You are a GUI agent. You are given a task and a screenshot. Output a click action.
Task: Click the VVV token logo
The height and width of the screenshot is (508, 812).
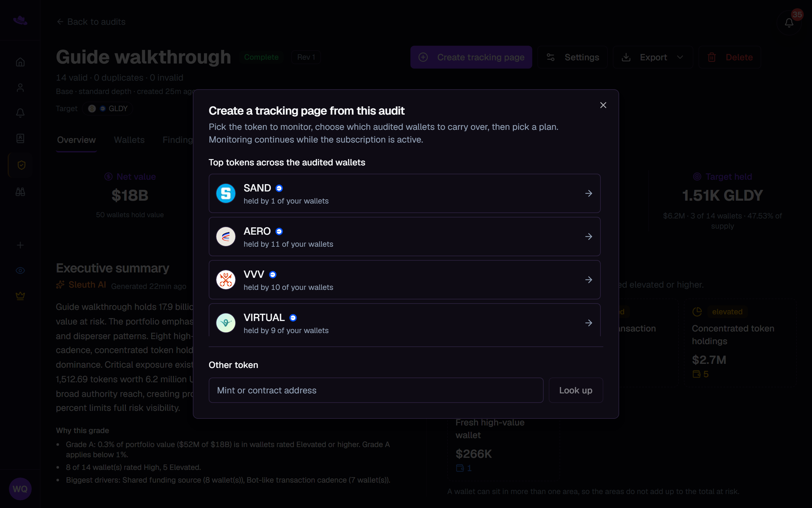tap(226, 280)
